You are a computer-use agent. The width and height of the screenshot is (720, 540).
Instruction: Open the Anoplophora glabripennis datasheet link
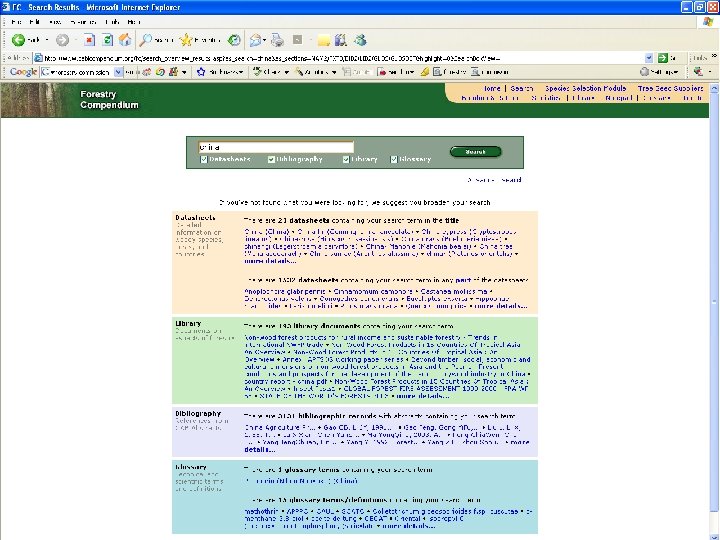tap(285, 291)
